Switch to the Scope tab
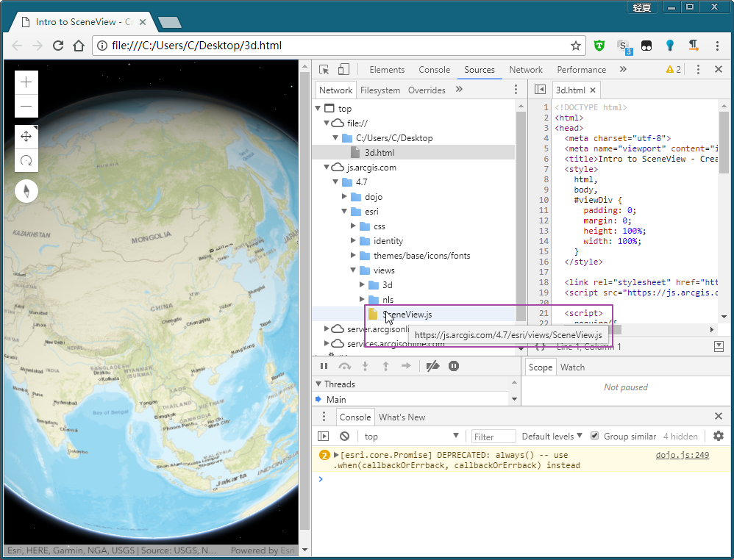Viewport: 734px width, 560px height. click(540, 367)
